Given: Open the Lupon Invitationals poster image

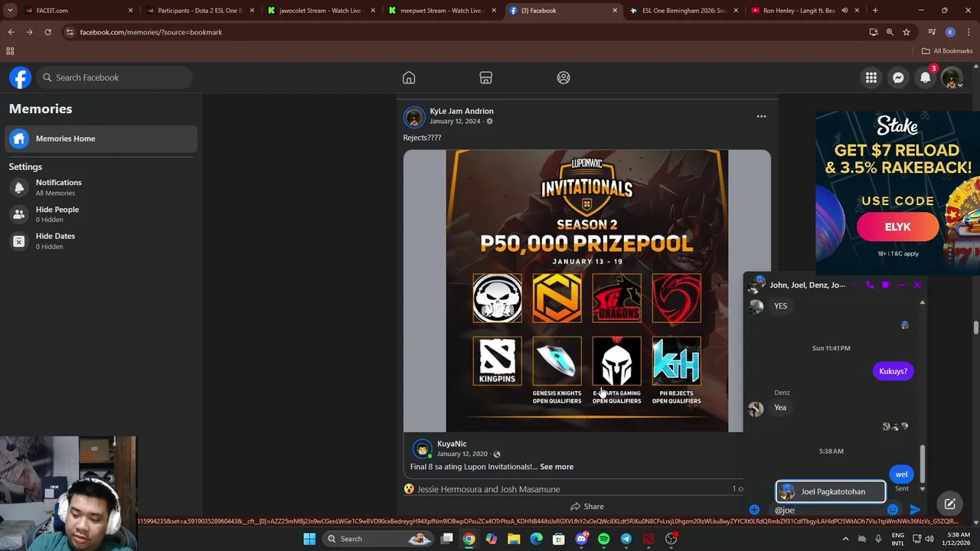Looking at the screenshot, I should coord(587,291).
